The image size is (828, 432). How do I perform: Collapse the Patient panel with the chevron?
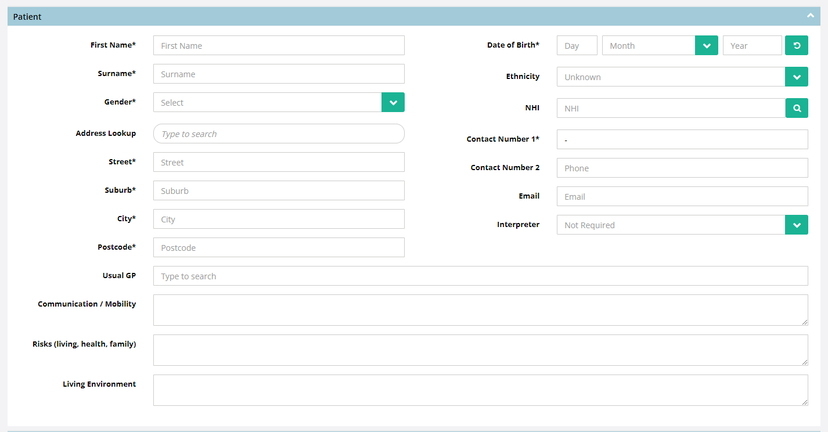pos(810,16)
